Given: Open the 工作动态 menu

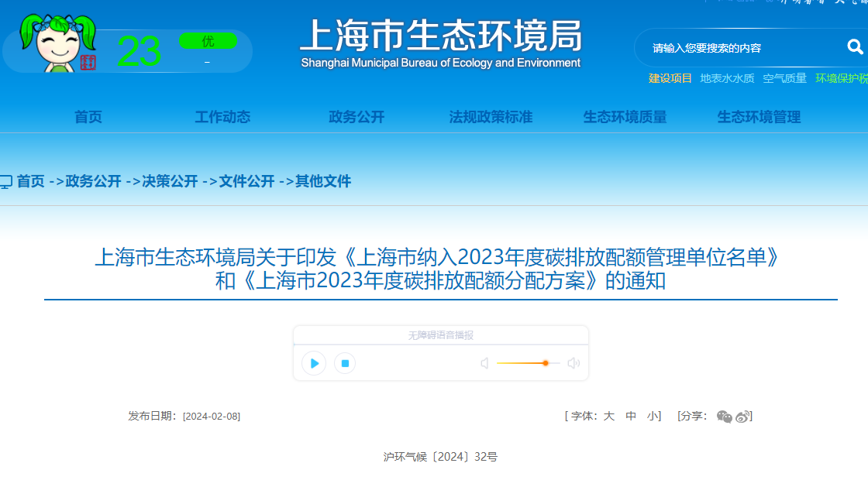Looking at the screenshot, I should click(x=222, y=116).
